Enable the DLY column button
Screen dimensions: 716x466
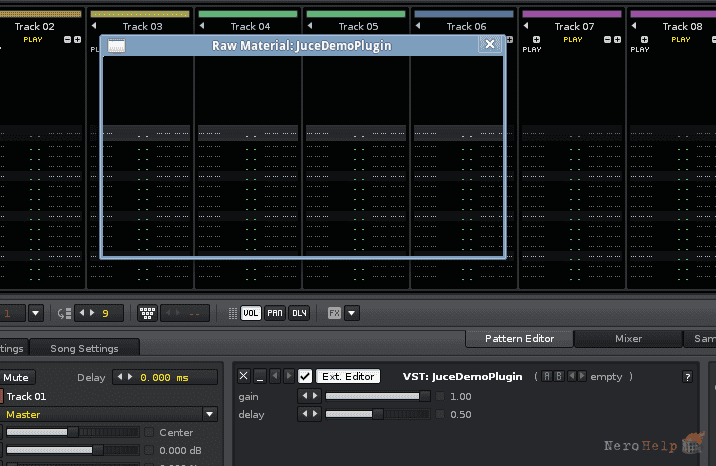pos(299,313)
